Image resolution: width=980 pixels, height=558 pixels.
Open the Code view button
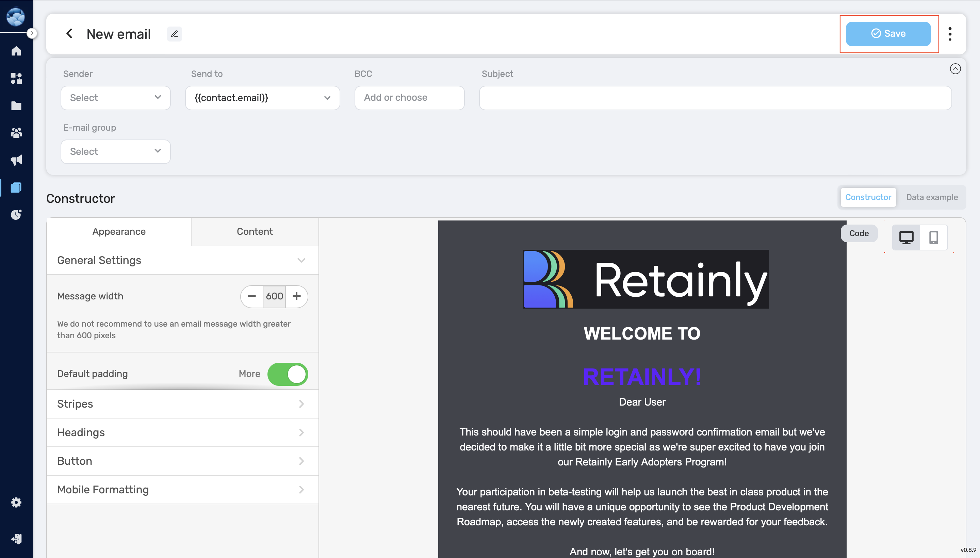pos(859,233)
